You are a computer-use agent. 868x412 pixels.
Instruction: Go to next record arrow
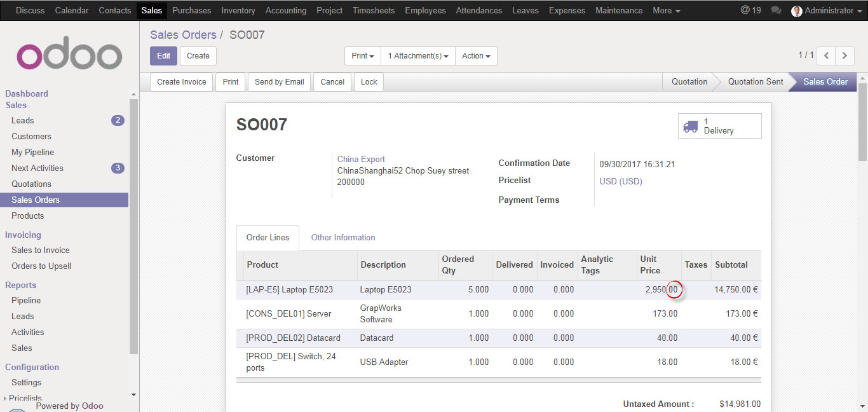844,56
